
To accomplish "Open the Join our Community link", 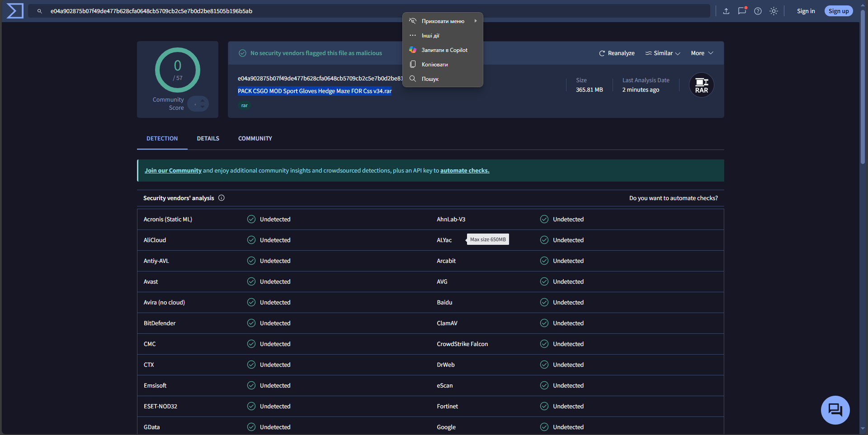I will point(173,171).
